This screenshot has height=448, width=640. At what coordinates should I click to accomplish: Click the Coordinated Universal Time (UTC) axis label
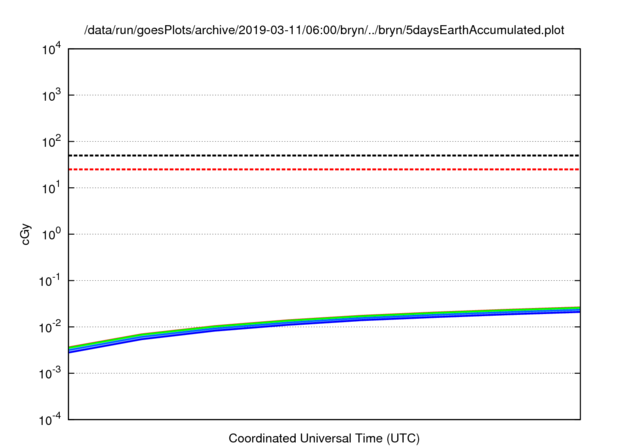(x=324, y=438)
